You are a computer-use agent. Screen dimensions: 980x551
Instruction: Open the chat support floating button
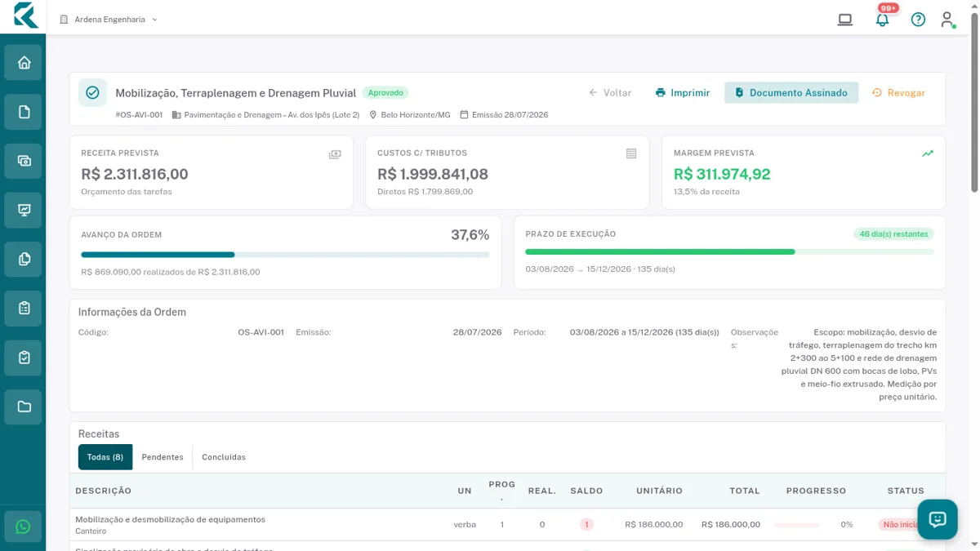coord(938,519)
